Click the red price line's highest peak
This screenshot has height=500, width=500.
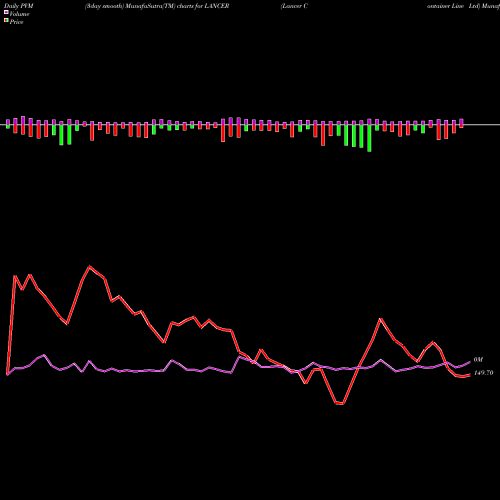coord(89,266)
